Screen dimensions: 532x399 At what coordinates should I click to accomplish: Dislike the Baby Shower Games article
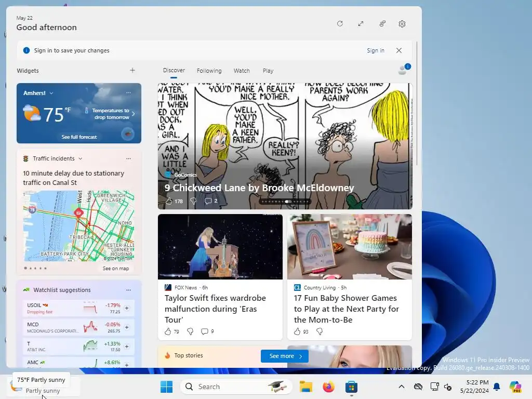[x=320, y=331]
